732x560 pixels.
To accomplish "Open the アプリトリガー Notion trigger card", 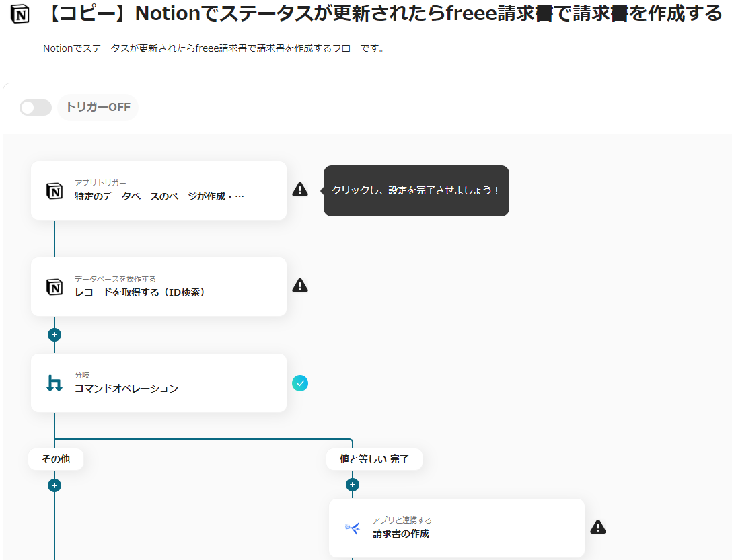I will pos(159,190).
